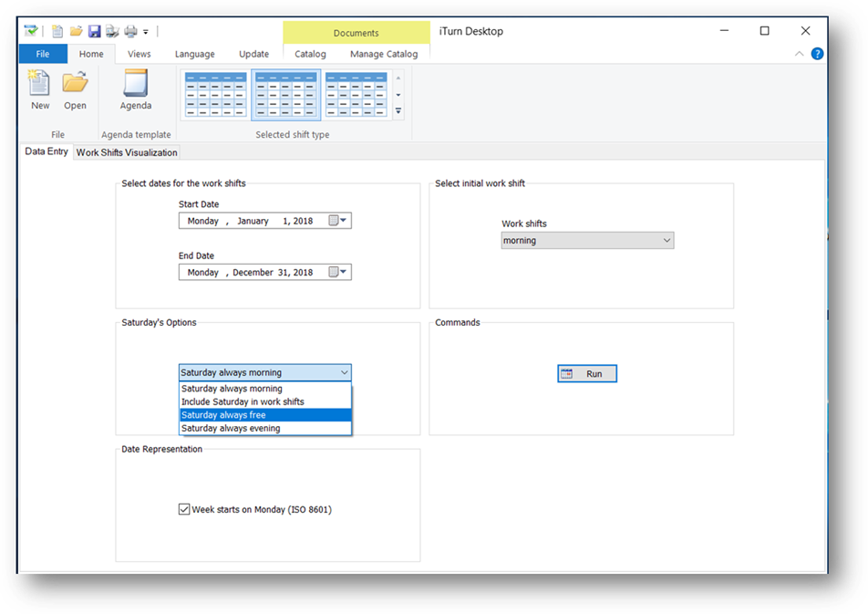Screen dimensions: 868x614
Task: Select the third shift type table style
Action: (x=356, y=95)
